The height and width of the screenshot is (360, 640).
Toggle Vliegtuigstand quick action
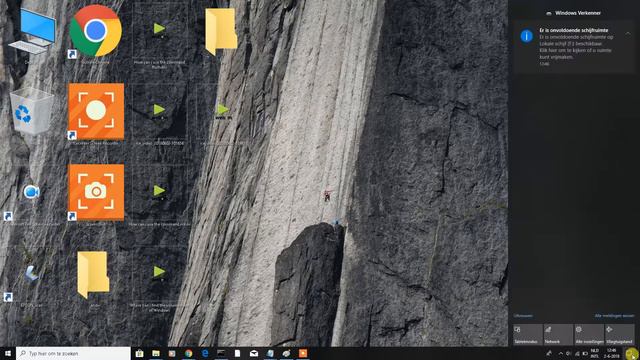(x=620, y=334)
